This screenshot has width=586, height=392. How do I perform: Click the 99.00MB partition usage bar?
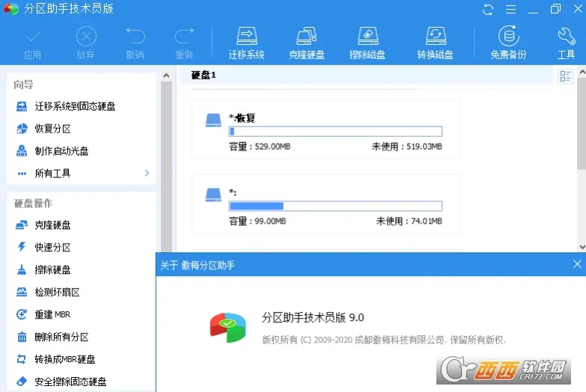335,206
